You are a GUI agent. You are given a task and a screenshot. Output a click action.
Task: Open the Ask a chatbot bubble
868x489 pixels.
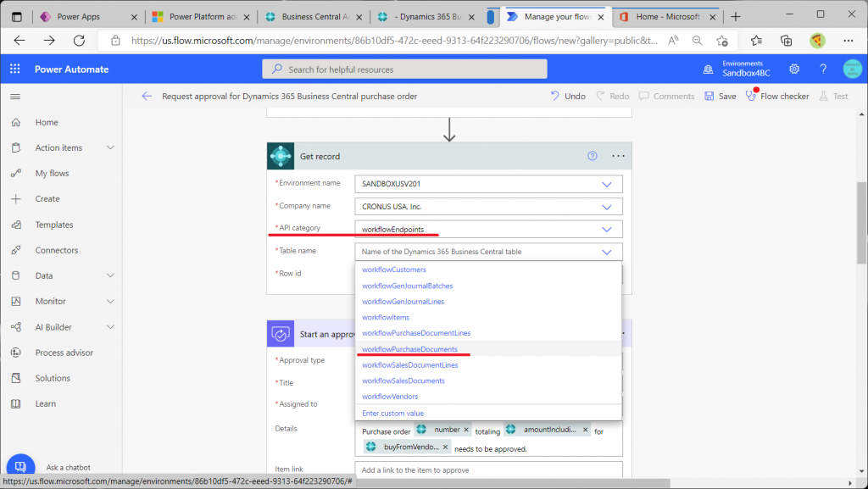click(20, 467)
